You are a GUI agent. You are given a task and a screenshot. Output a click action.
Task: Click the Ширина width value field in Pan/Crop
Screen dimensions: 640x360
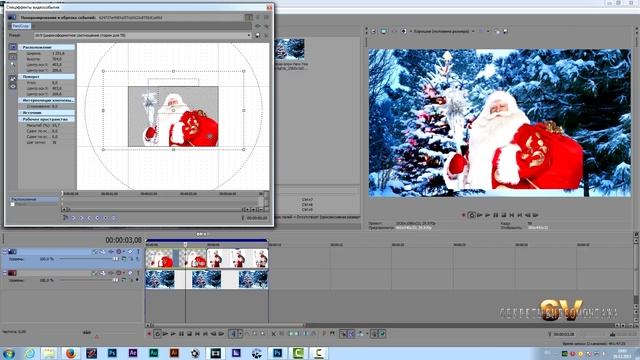(x=57, y=53)
